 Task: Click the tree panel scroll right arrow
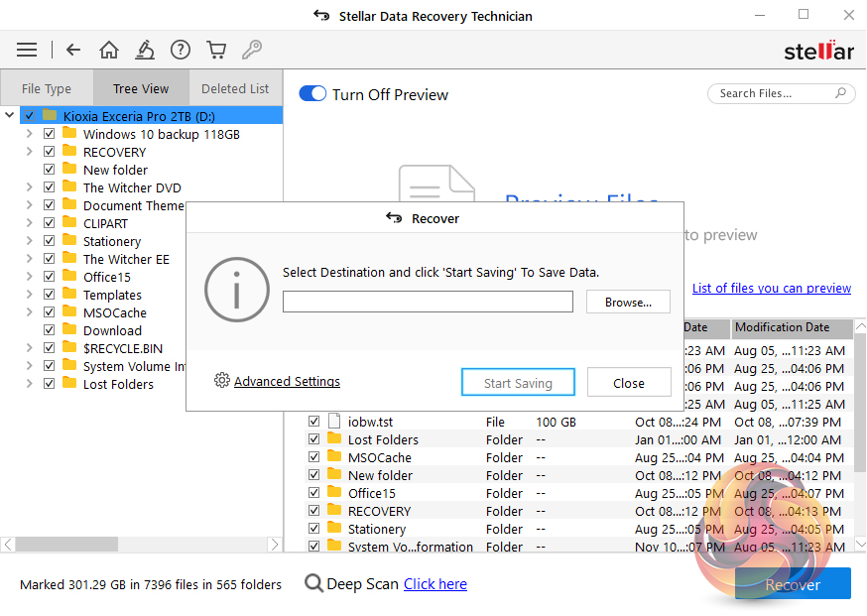(x=274, y=545)
